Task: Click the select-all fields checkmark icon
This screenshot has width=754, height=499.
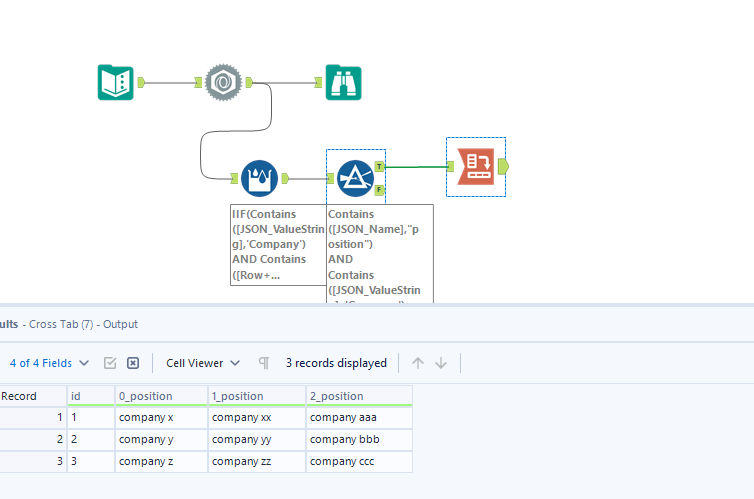Action: 110,363
